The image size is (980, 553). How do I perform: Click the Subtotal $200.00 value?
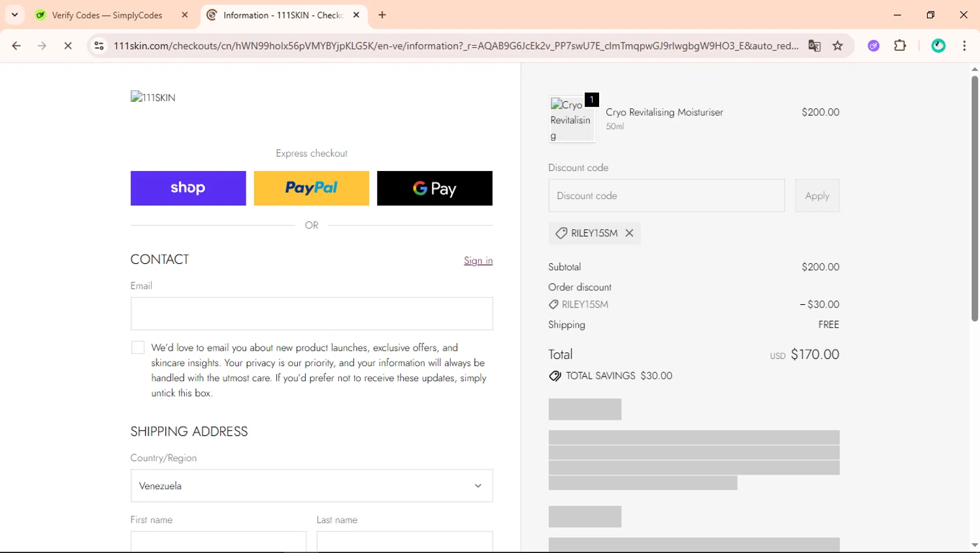(821, 267)
